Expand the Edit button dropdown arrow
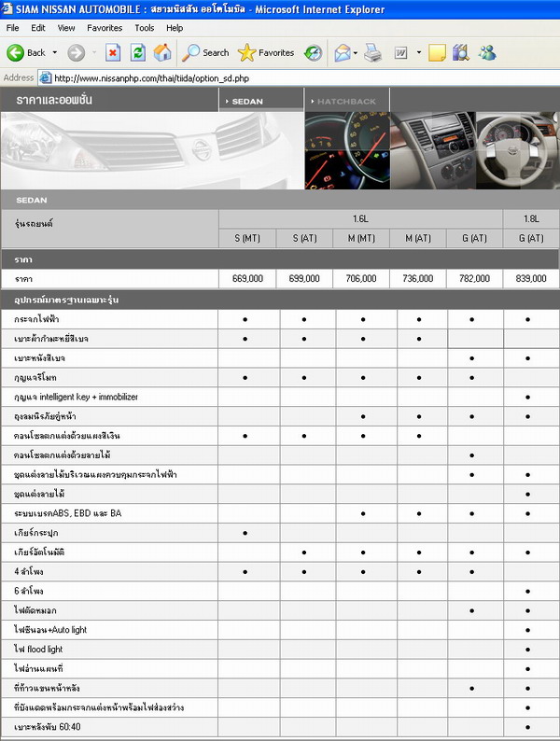The width and height of the screenshot is (560, 741). [419, 52]
